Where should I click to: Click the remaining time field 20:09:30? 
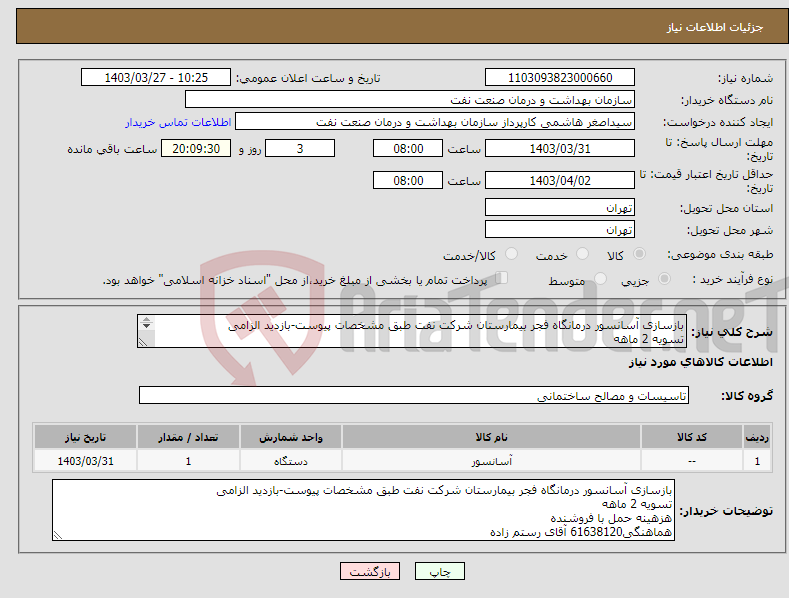196,148
